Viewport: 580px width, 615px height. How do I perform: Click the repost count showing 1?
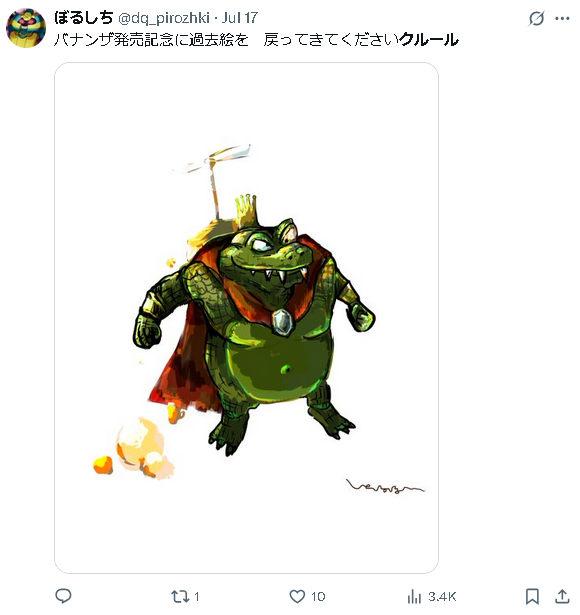[197, 597]
